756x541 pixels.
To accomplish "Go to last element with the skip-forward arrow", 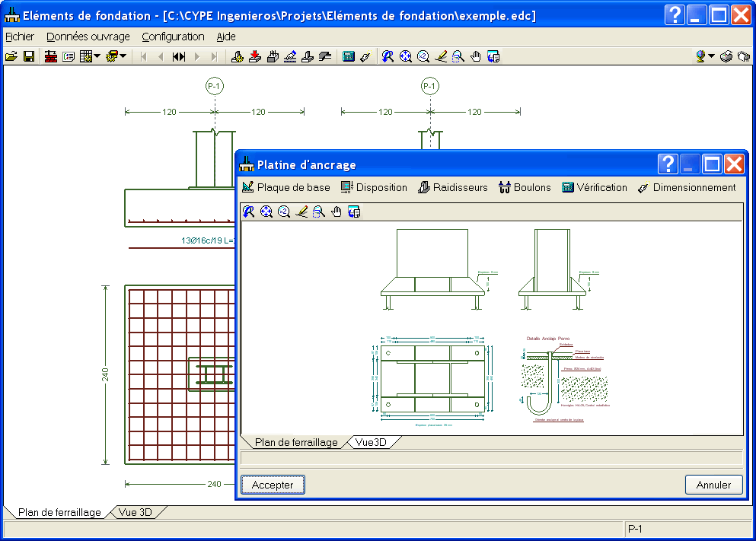I will tap(214, 56).
